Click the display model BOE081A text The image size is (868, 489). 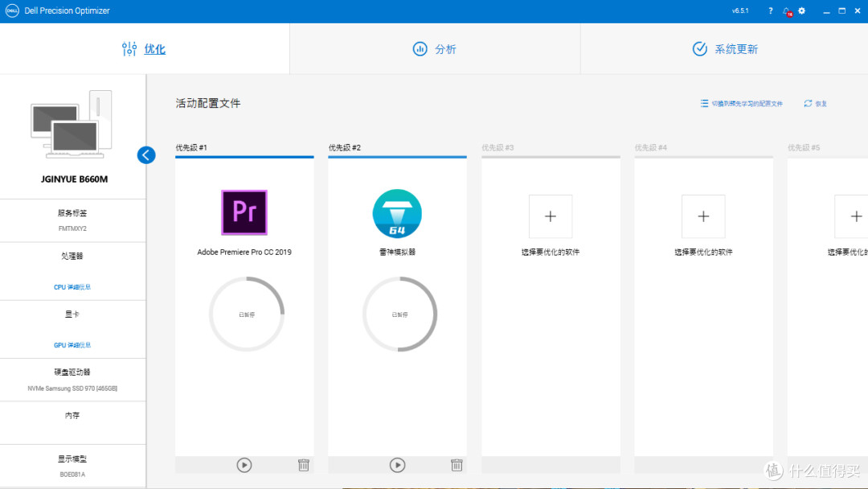click(72, 474)
